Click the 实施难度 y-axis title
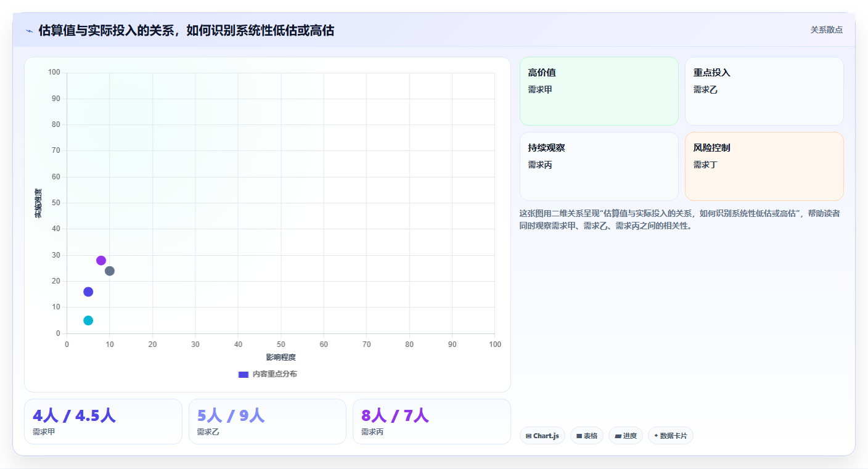Image resolution: width=868 pixels, height=469 pixels. pos(38,203)
